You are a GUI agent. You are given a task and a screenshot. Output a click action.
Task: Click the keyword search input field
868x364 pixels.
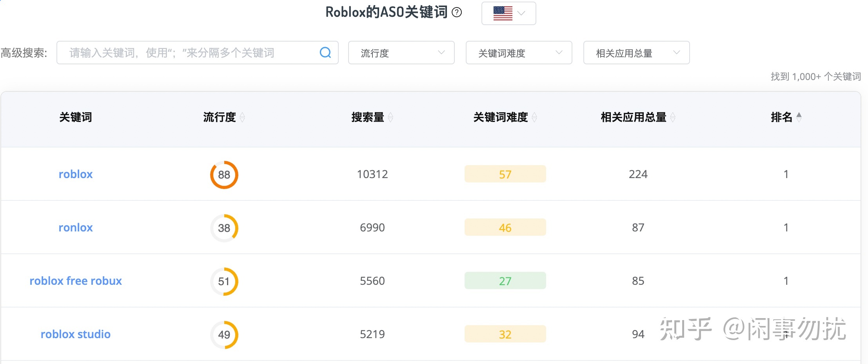(197, 53)
